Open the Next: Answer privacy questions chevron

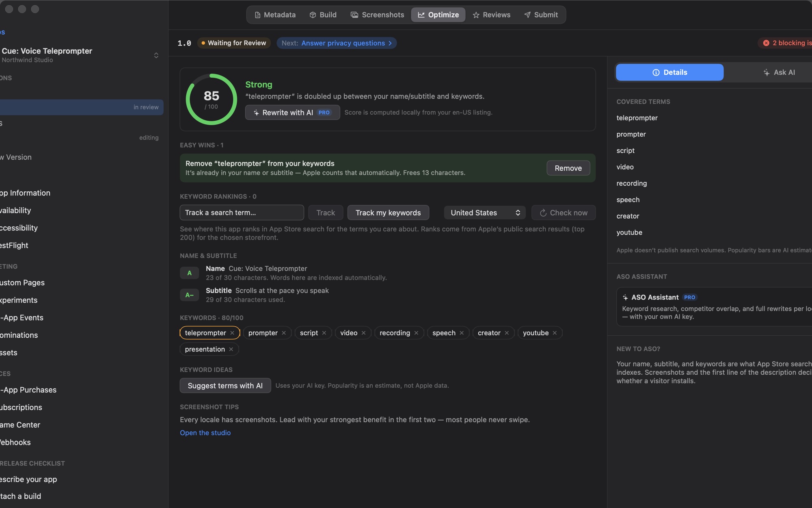coord(390,43)
